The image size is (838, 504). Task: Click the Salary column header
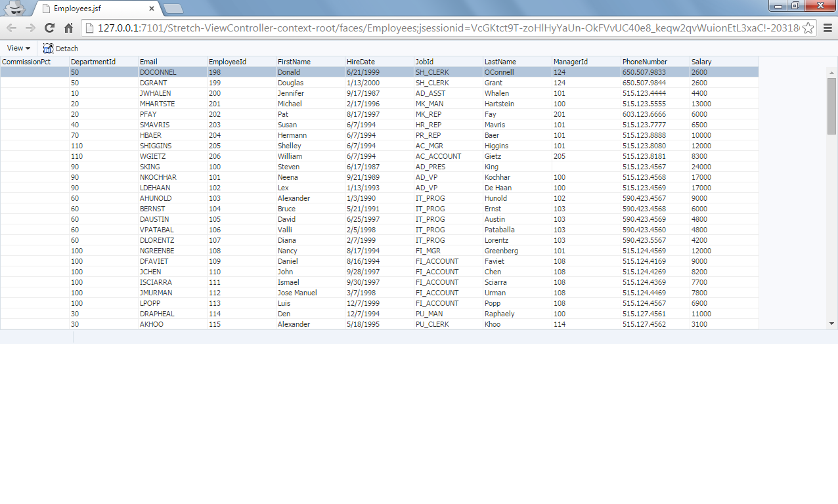[724, 62]
